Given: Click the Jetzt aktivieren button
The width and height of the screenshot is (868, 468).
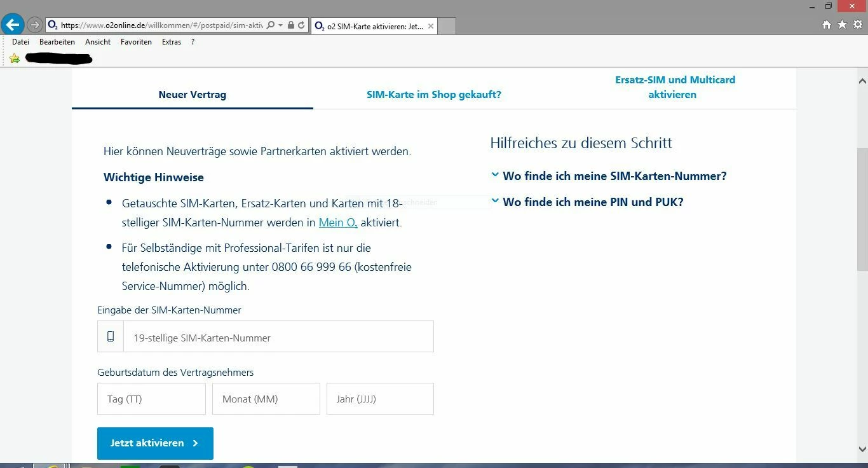Looking at the screenshot, I should pyautogui.click(x=155, y=443).
